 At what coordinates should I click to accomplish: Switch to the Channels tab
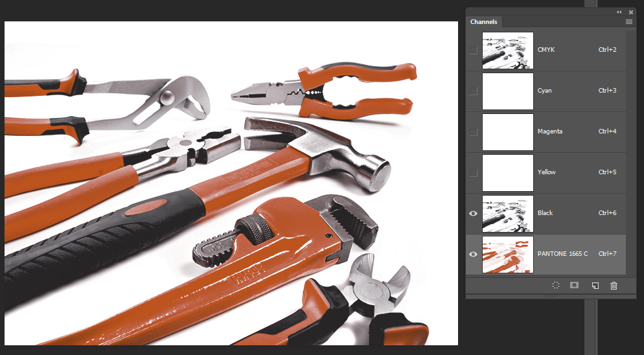click(x=484, y=22)
